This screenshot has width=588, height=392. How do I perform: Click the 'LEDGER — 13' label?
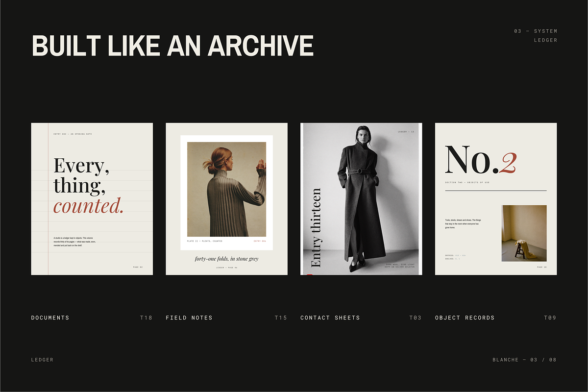[x=406, y=132]
